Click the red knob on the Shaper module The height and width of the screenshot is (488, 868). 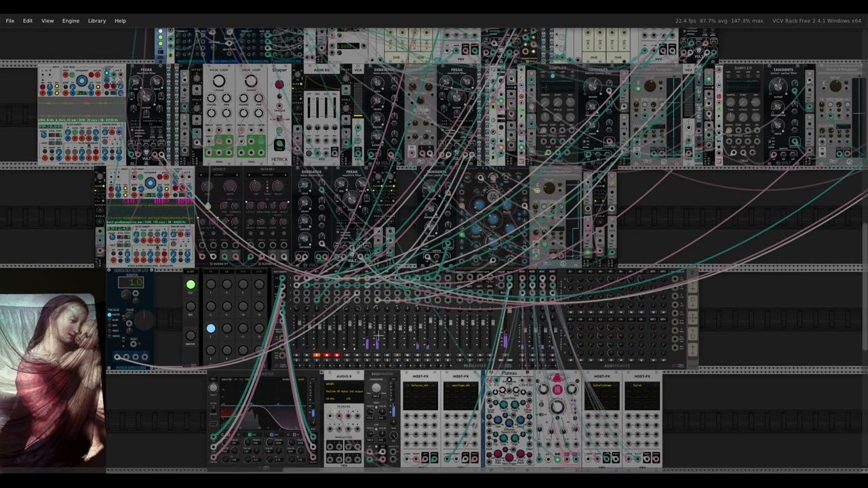[279, 84]
